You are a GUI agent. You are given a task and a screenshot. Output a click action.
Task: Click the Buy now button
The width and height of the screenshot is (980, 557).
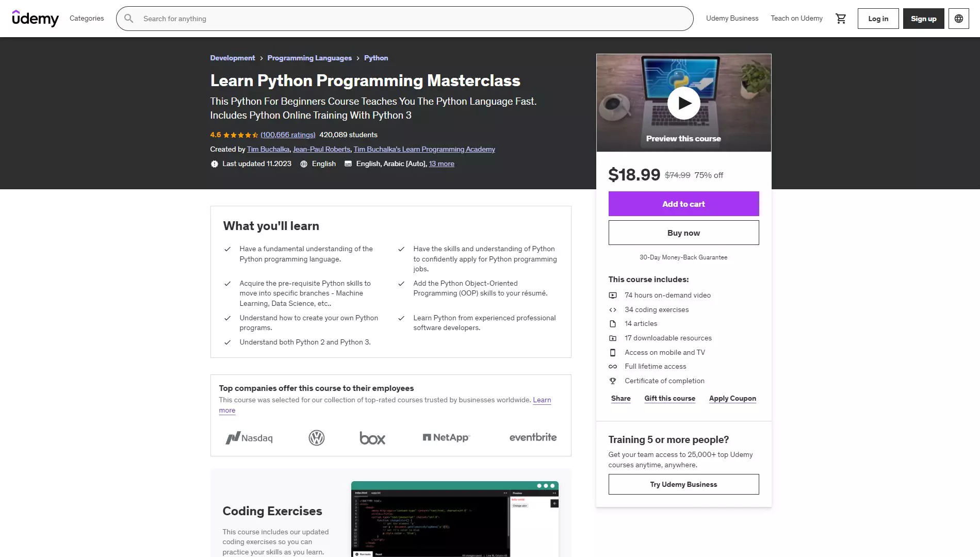coord(683,233)
